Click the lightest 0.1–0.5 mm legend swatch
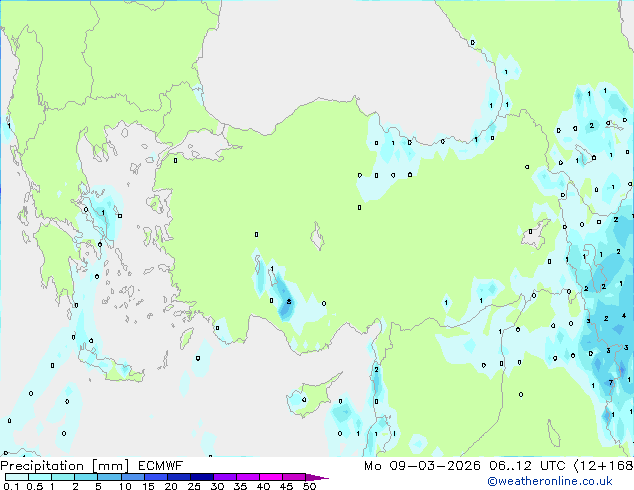This screenshot has width=634, height=490. point(17,477)
